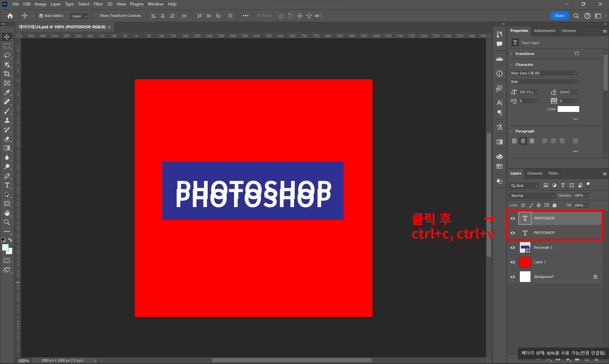This screenshot has width=609, height=364.
Task: Select the Frame tool
Action: [7, 83]
